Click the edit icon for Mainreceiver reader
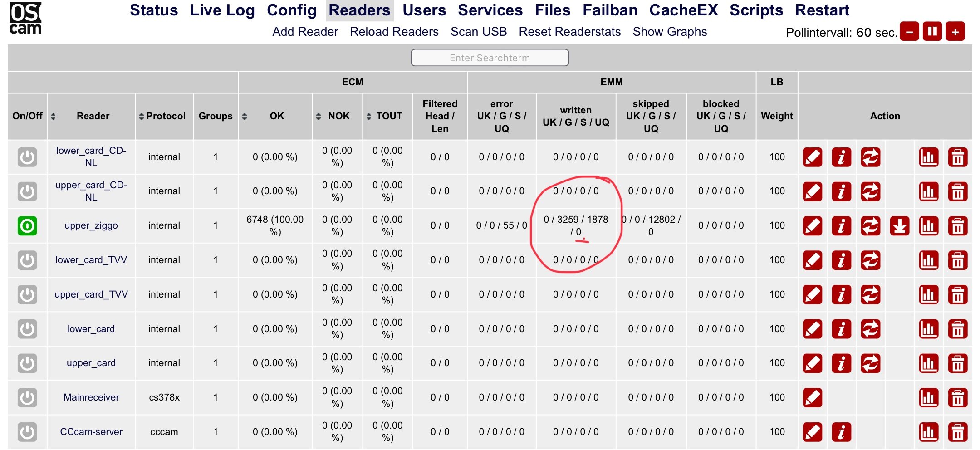 (x=812, y=398)
